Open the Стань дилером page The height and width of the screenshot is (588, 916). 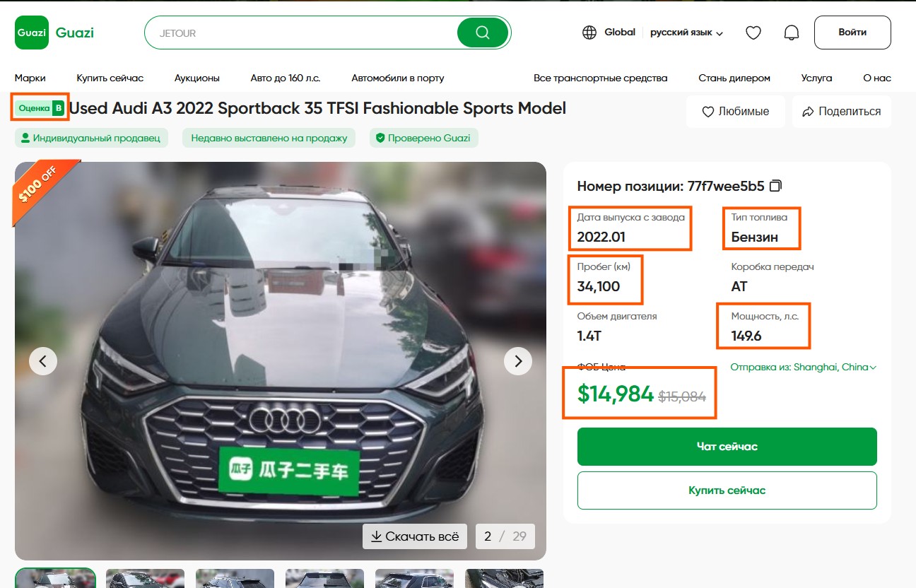click(x=734, y=78)
